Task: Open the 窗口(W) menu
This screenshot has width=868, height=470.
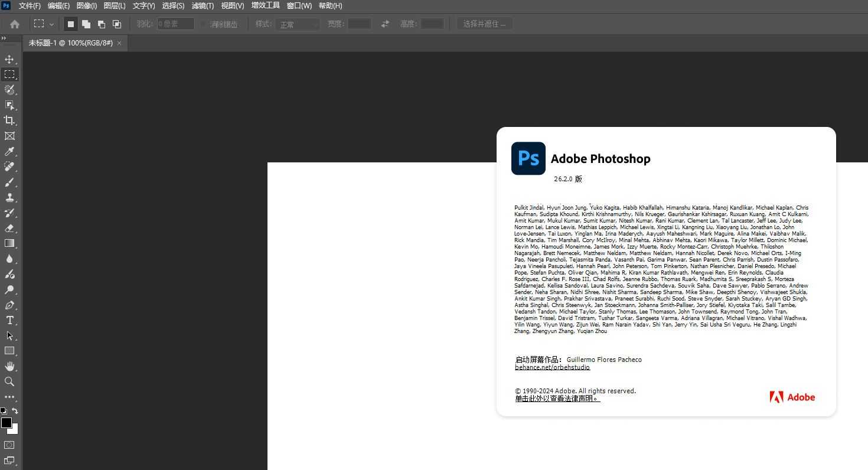Action: click(x=299, y=6)
